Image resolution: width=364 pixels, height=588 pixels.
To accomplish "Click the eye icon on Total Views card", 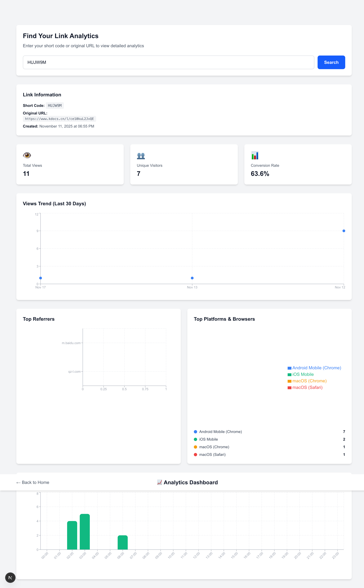I will point(27,155).
